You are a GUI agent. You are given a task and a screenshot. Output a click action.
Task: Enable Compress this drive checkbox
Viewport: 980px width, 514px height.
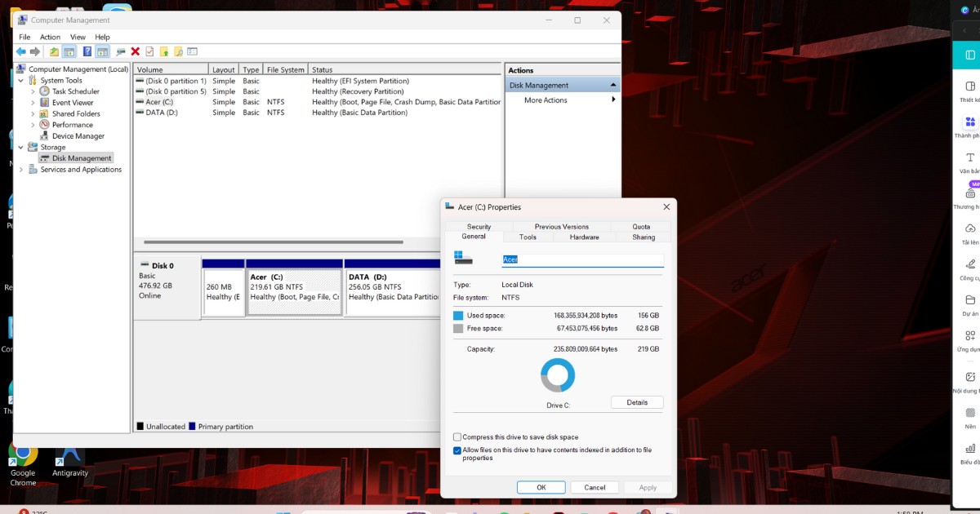[457, 437]
